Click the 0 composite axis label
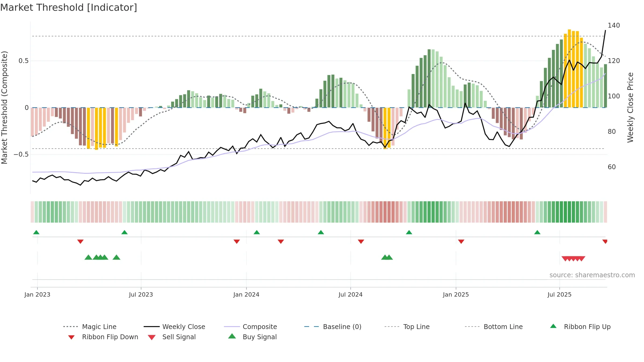Image resolution: width=644 pixels, height=362 pixels. [27, 108]
